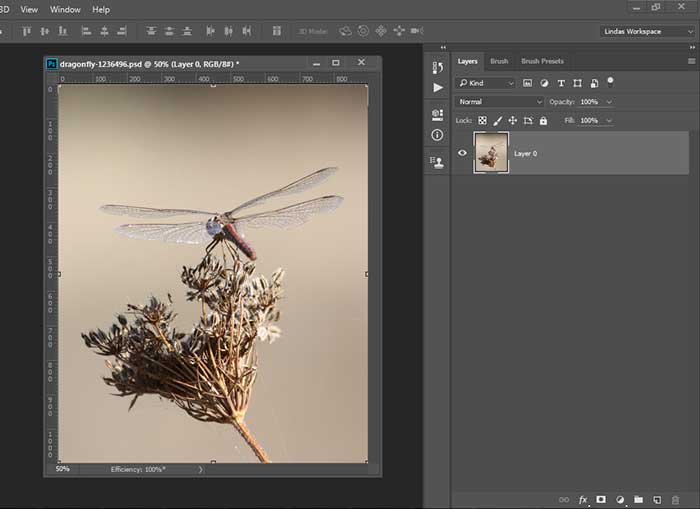Toggle smart object layer filter

tap(594, 83)
